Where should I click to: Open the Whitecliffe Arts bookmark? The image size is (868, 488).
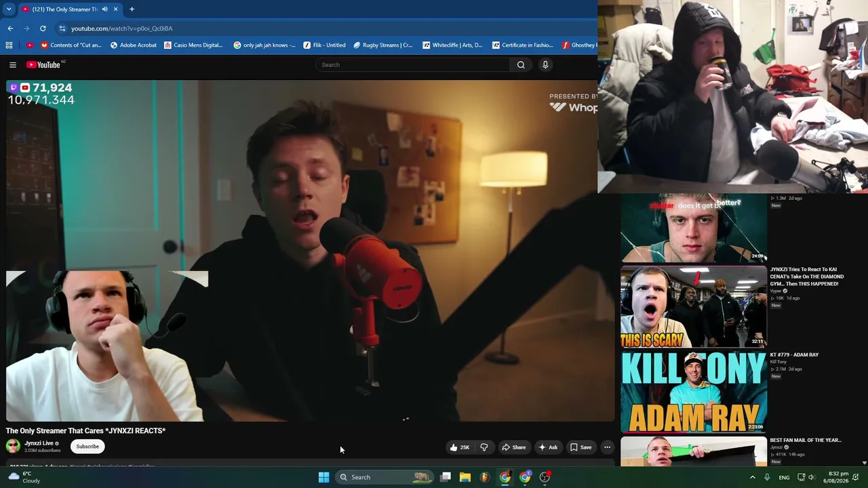[x=452, y=45]
